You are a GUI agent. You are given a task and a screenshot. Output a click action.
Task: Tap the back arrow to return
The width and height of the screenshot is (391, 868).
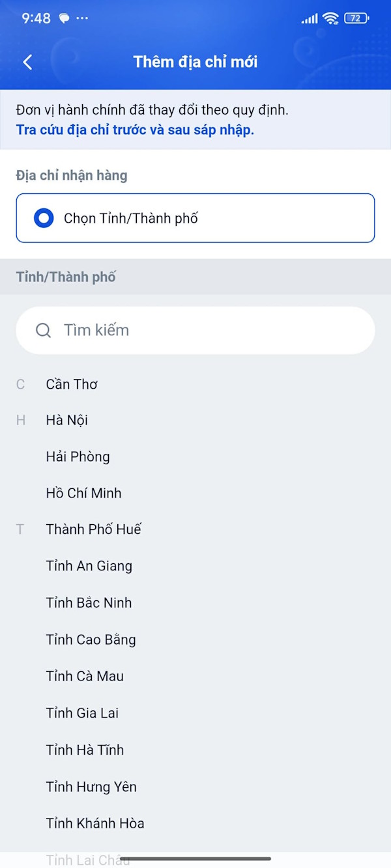[27, 62]
